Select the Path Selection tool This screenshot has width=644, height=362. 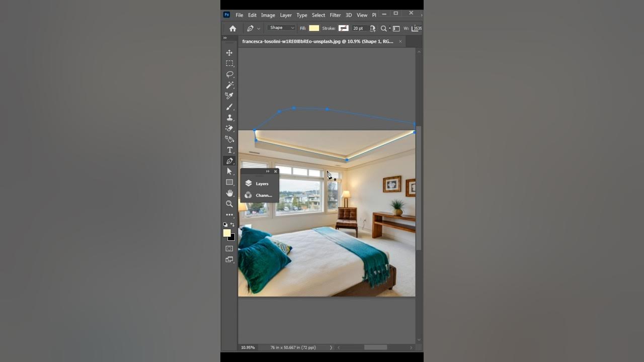[229, 171]
